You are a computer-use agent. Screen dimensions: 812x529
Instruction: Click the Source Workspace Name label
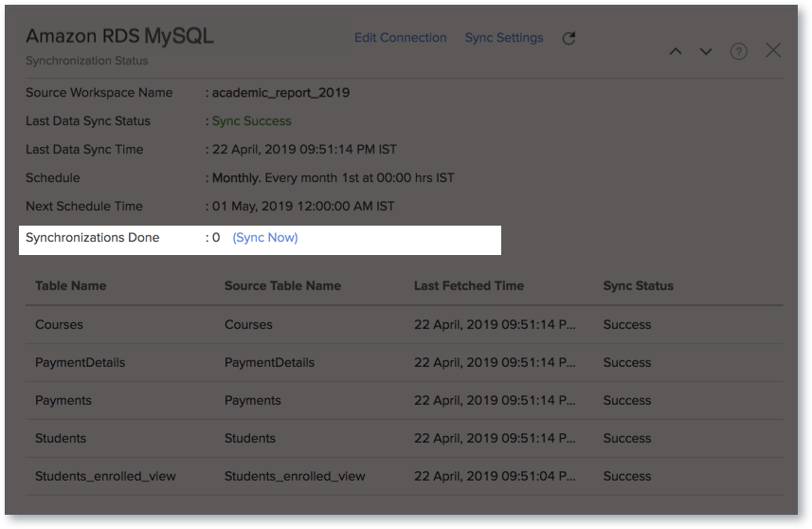tap(99, 93)
